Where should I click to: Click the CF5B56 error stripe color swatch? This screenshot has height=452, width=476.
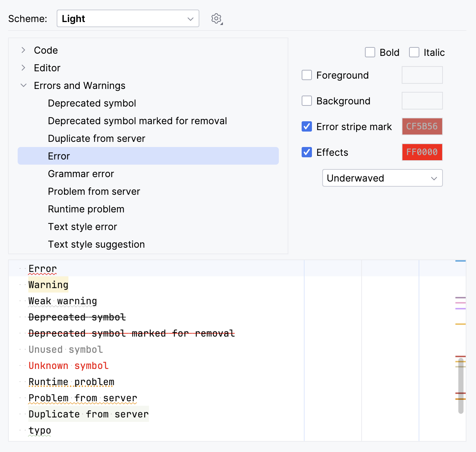(422, 126)
